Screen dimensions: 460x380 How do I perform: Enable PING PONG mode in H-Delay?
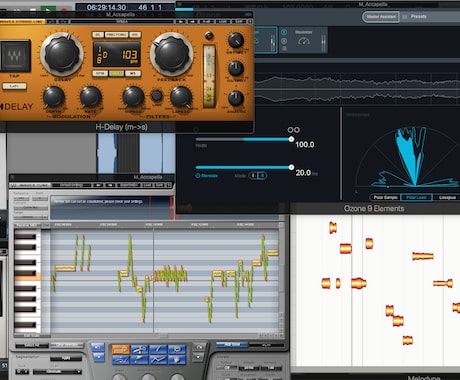coord(116,35)
